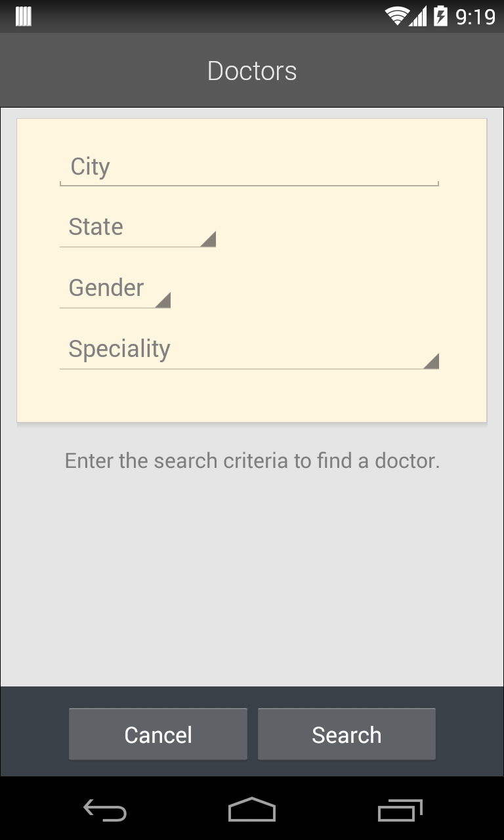The image size is (504, 840).
Task: Open the State dropdown
Action: [x=137, y=228]
